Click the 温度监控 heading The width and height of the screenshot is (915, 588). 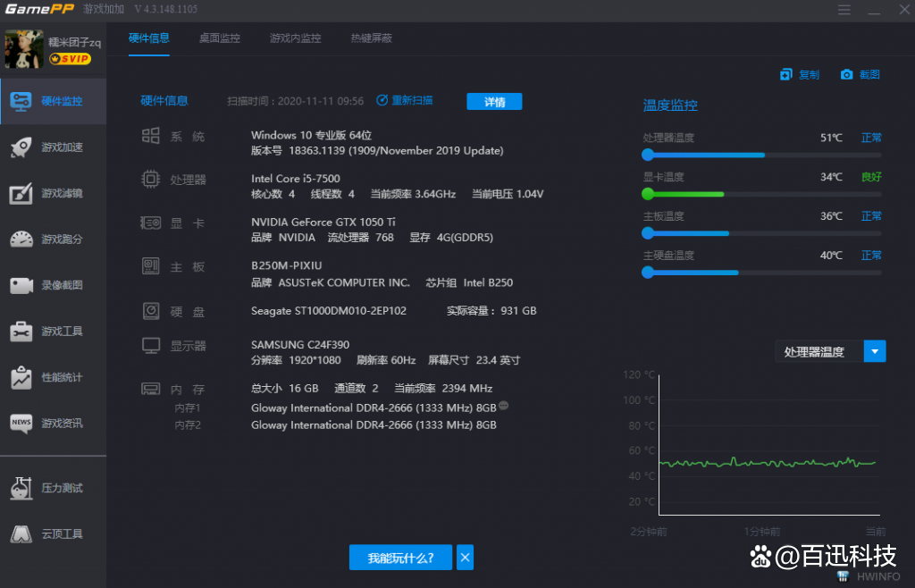coord(670,105)
